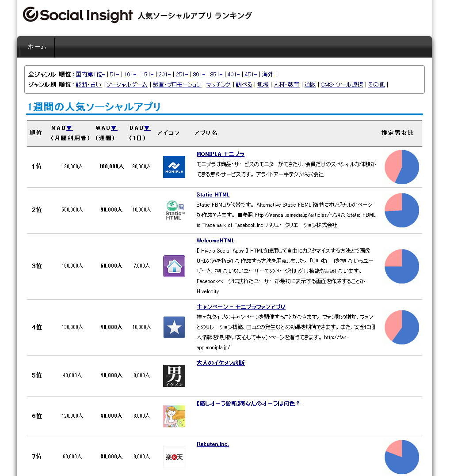
Task: Open the 【癒しオーラ診断】 app link
Action: [248, 404]
